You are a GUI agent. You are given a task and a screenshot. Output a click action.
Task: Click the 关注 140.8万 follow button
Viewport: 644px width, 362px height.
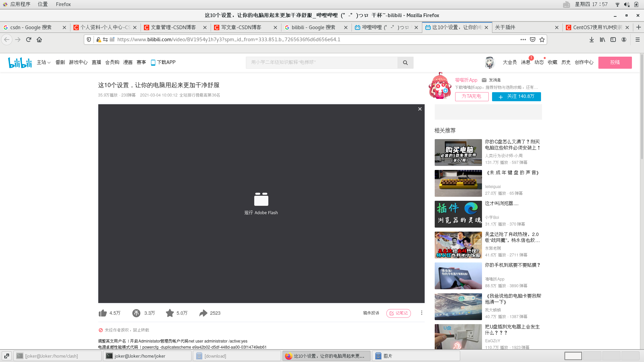516,97
